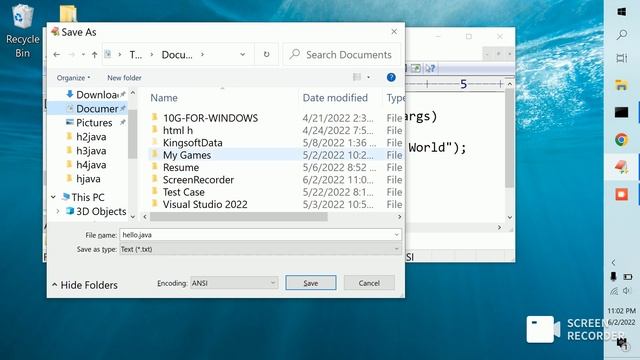This screenshot has width=640, height=360.
Task: Select the Visual Studio 2022 folder
Action: [x=205, y=204]
